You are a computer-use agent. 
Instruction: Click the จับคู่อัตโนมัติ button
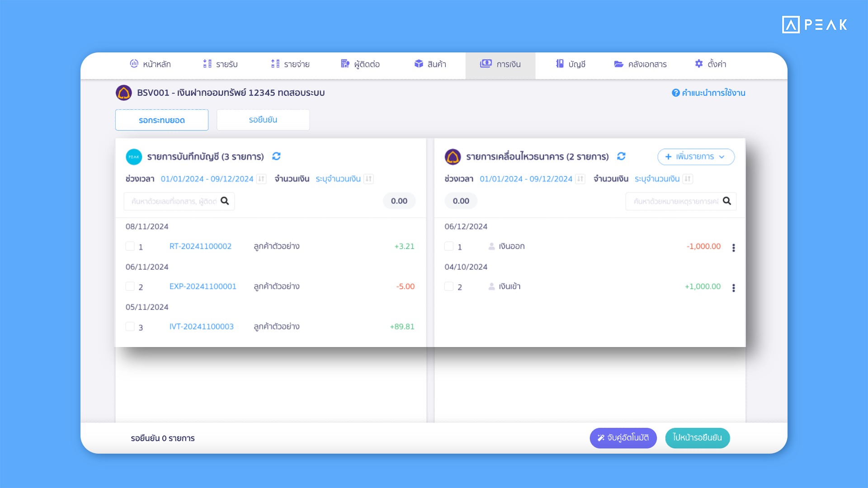click(x=623, y=438)
